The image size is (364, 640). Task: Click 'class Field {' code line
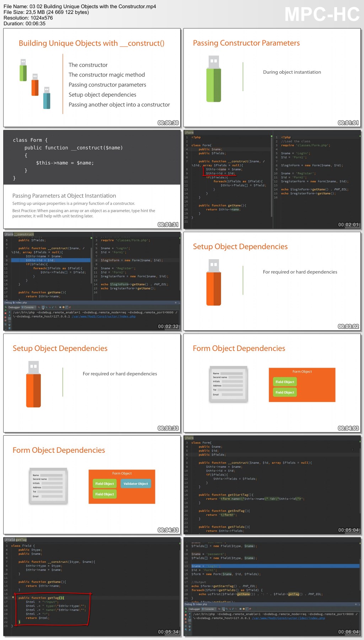(23, 546)
